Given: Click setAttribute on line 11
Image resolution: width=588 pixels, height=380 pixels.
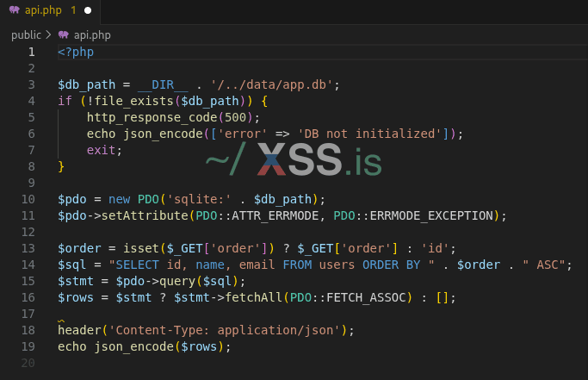Looking at the screenshot, I should tap(145, 215).
